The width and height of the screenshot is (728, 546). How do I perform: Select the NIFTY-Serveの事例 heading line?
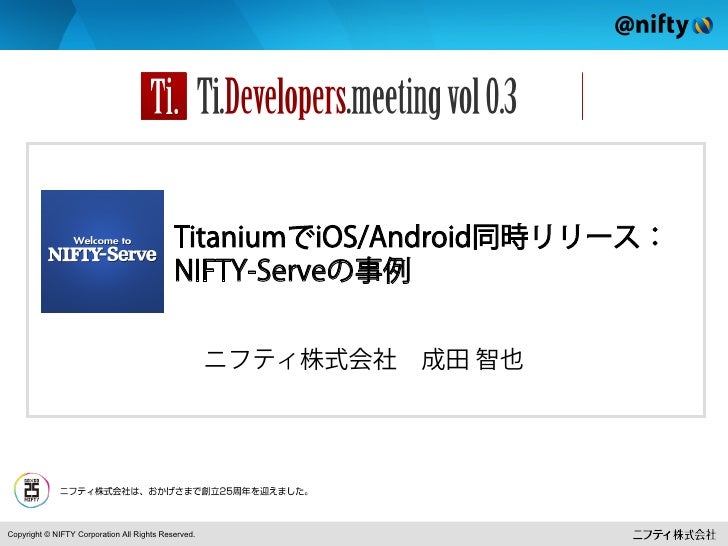pyautogui.click(x=292, y=271)
